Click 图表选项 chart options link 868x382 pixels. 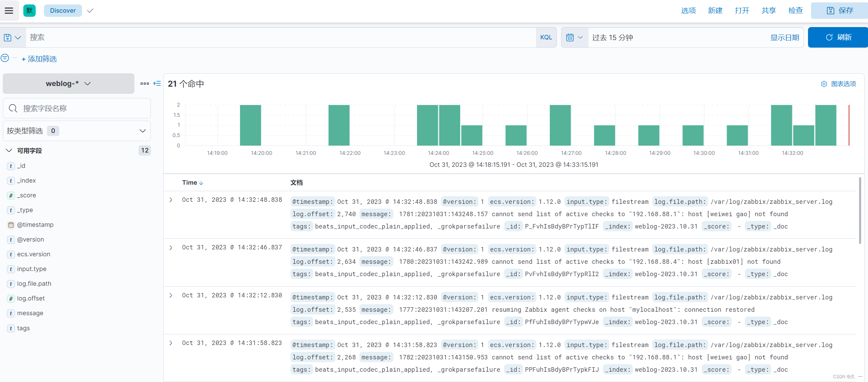pos(844,84)
